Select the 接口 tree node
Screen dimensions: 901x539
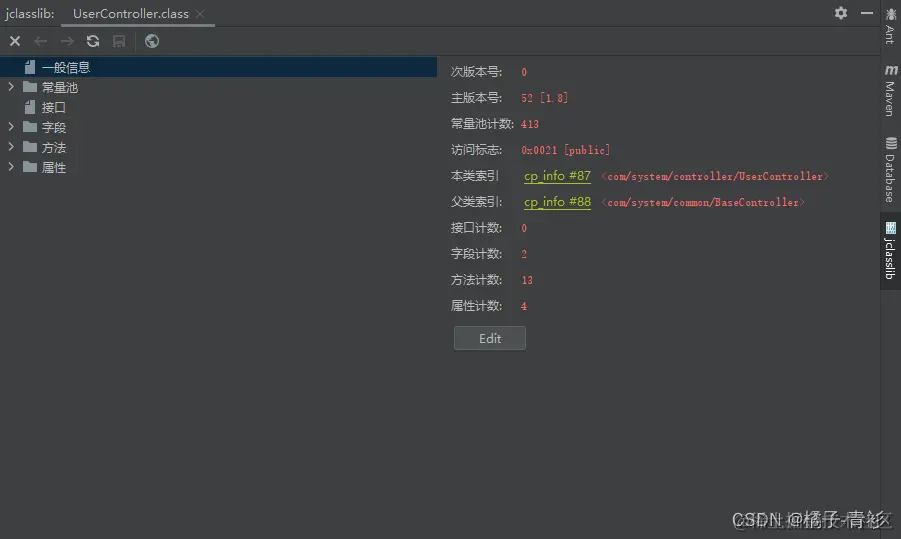click(53, 107)
